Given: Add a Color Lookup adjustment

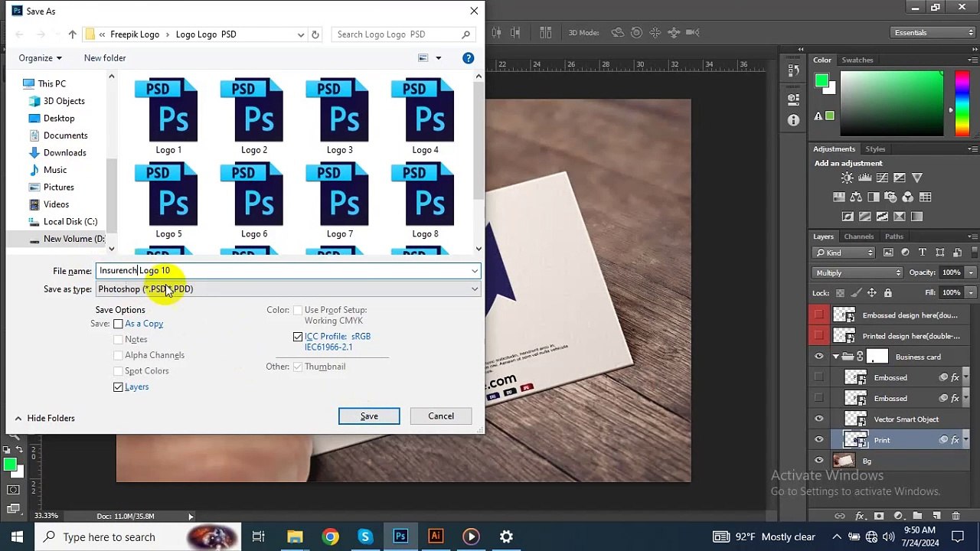Looking at the screenshot, I should [x=925, y=197].
